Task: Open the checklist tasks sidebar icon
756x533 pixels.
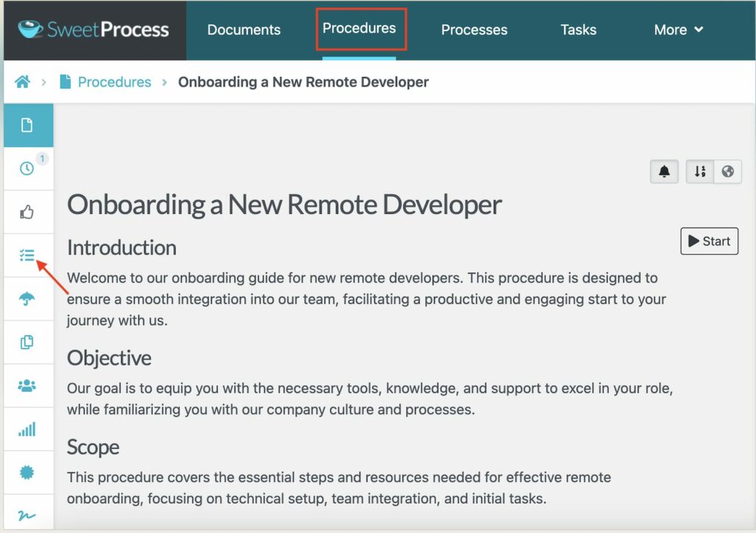Action: point(27,255)
